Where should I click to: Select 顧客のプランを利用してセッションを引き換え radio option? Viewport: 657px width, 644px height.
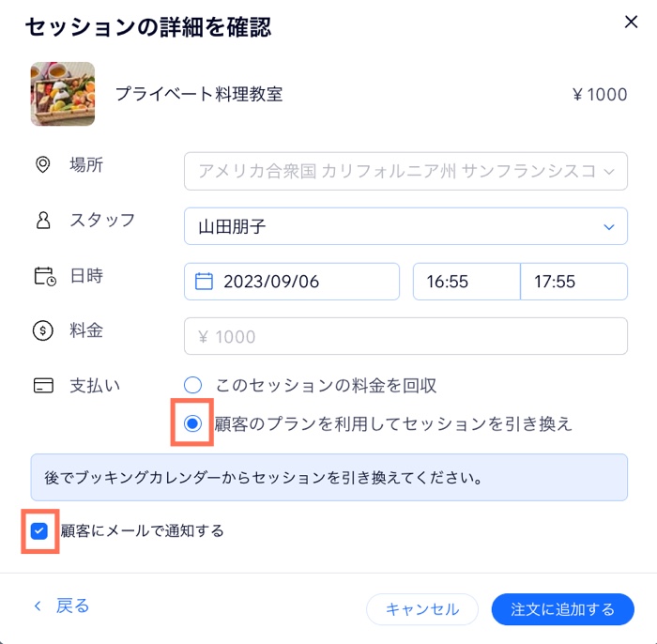click(x=192, y=423)
